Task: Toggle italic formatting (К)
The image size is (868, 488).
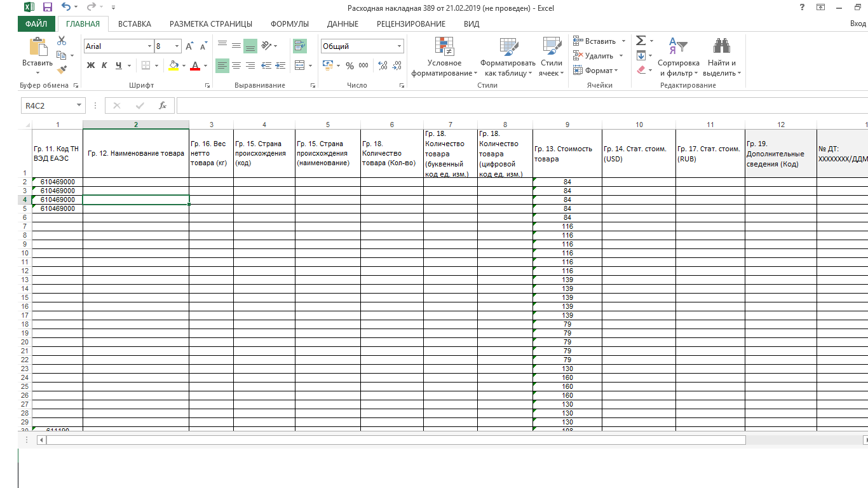Action: click(x=104, y=65)
